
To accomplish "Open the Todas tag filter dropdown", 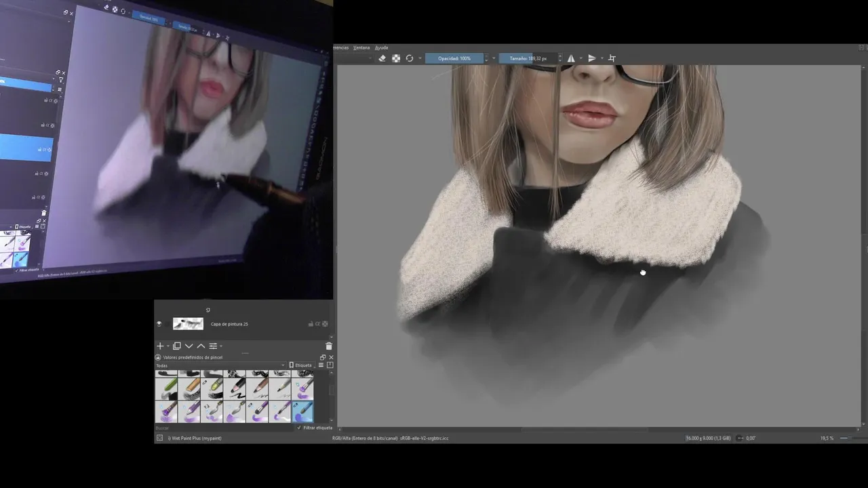I will 220,365.
